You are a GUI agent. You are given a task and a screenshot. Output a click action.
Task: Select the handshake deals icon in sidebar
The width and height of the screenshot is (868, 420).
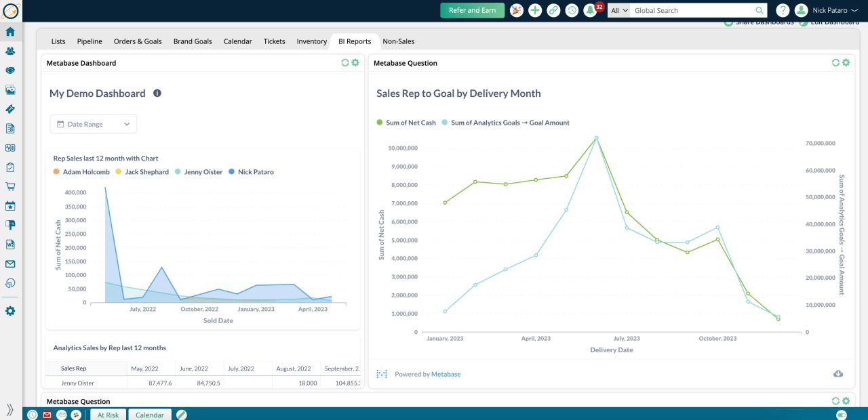[x=10, y=70]
